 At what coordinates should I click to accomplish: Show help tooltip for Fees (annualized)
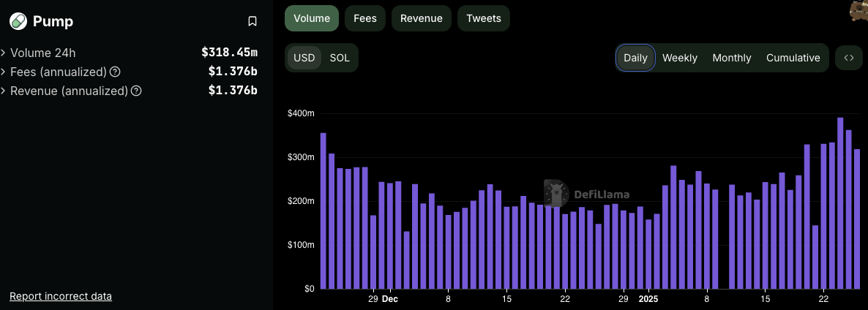pyautogui.click(x=115, y=72)
